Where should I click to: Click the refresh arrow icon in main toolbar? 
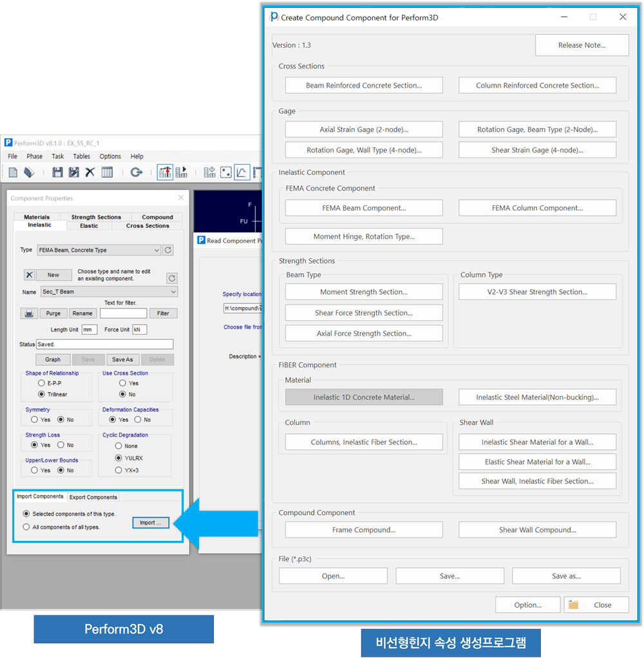(x=137, y=172)
